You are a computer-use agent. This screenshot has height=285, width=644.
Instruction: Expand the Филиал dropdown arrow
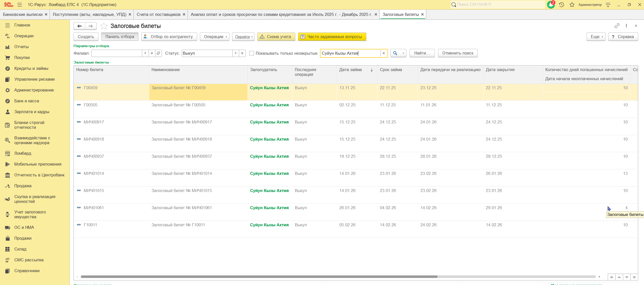tap(145, 53)
